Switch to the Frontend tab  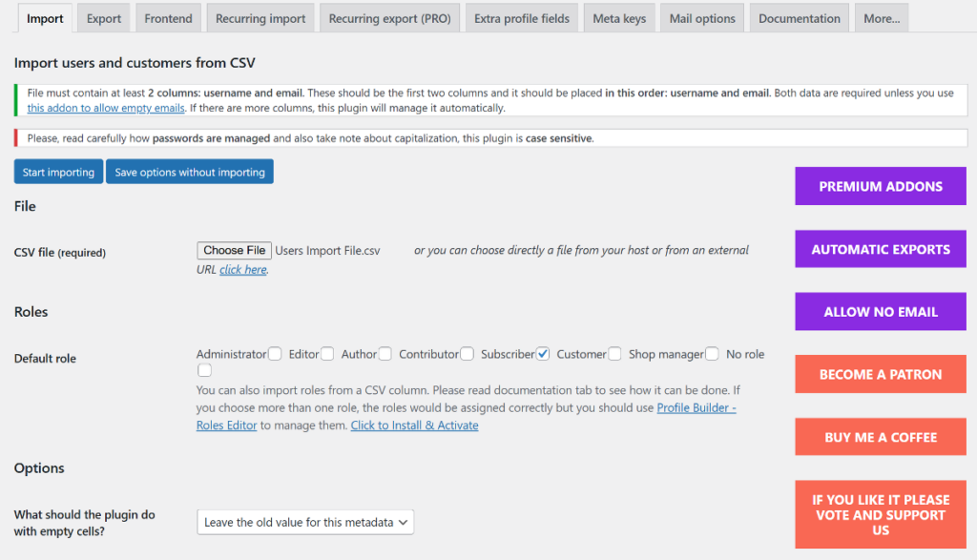click(168, 17)
